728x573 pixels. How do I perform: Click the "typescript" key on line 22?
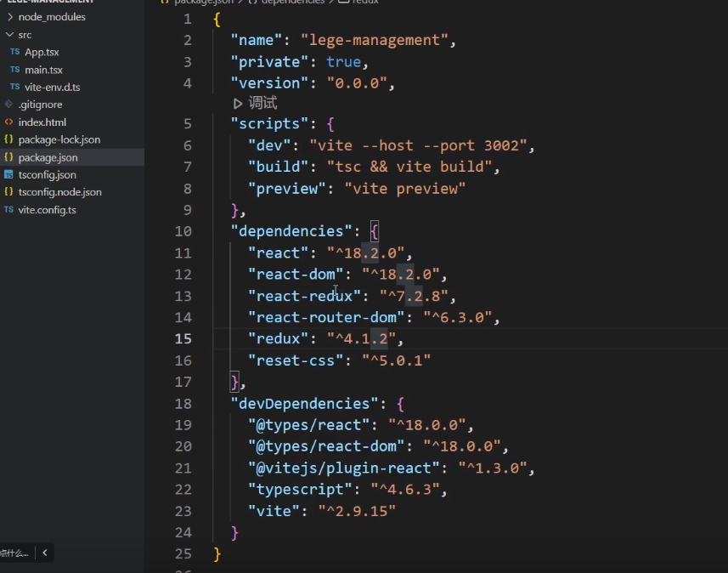pyautogui.click(x=300, y=490)
